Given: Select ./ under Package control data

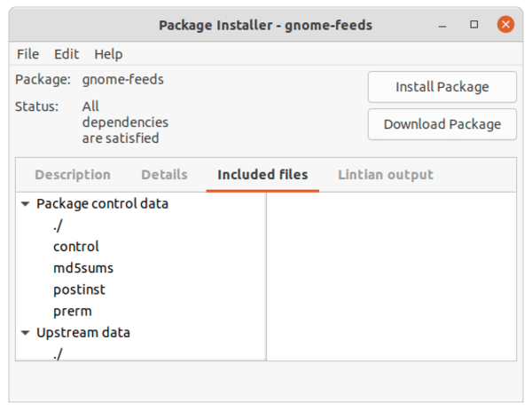Looking at the screenshot, I should pyautogui.click(x=58, y=225).
